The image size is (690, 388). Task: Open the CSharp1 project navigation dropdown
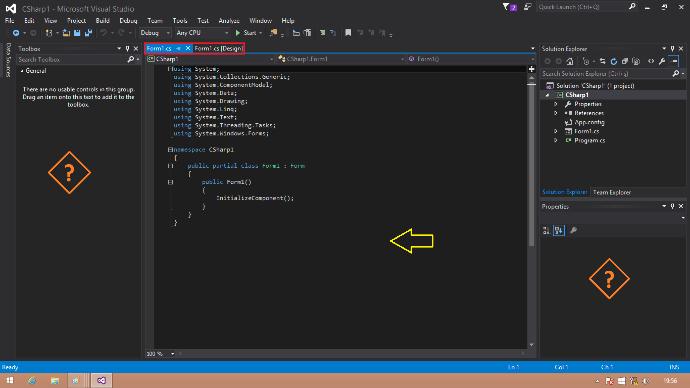(210, 59)
